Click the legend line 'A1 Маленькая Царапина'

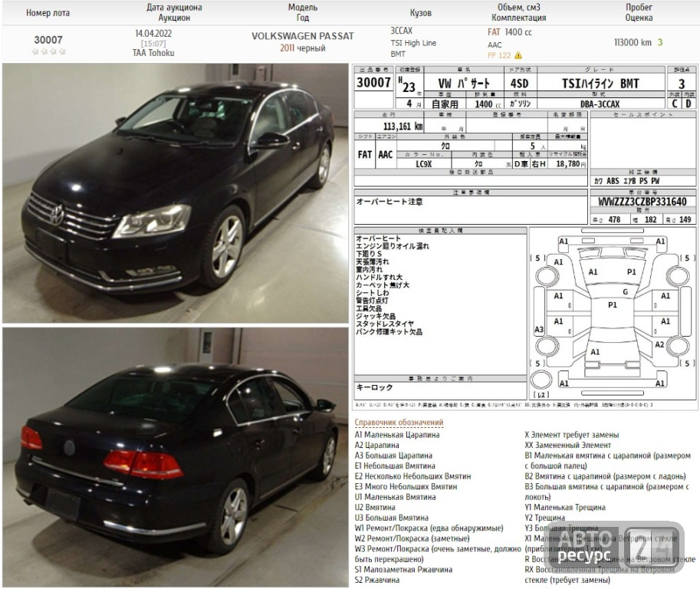tap(397, 435)
